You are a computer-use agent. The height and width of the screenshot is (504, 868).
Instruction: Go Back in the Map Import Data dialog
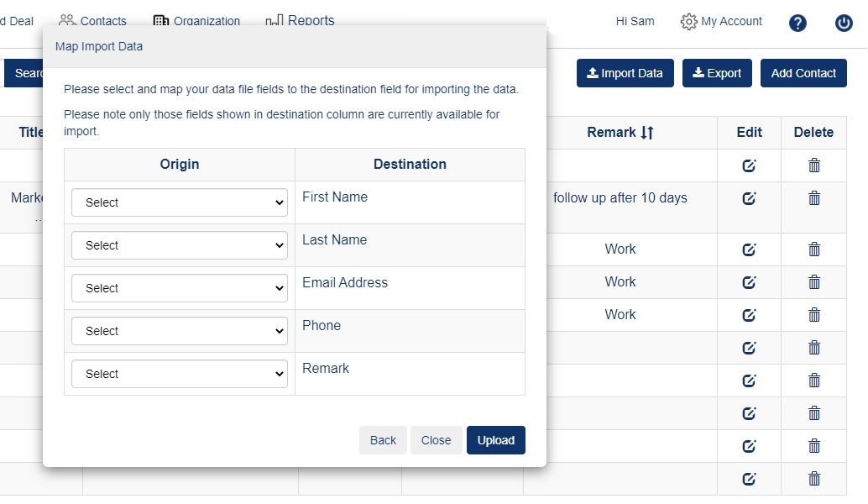383,440
